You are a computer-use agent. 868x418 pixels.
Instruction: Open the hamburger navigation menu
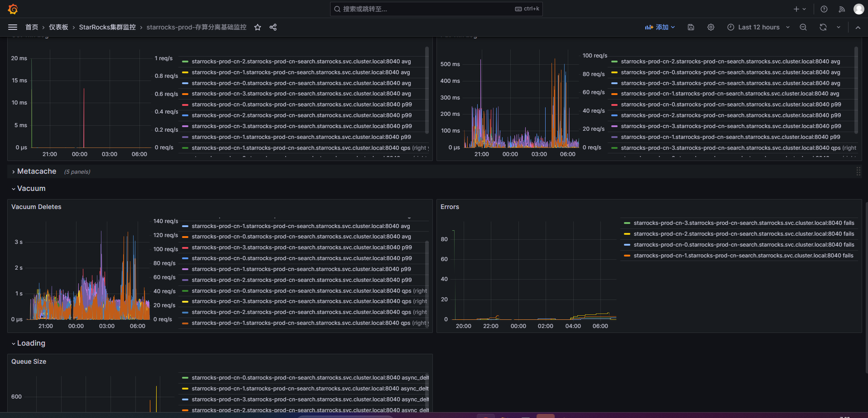tap(13, 27)
